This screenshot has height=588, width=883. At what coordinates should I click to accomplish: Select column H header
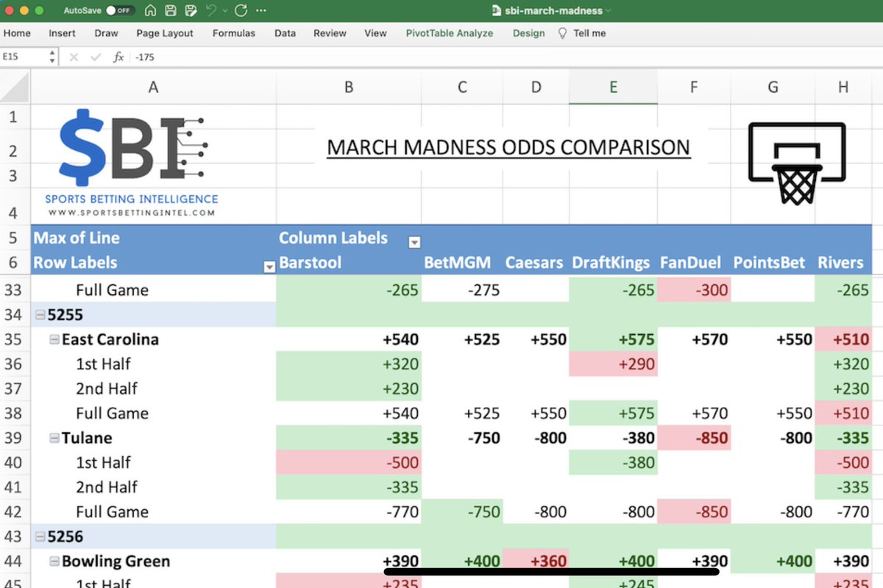pyautogui.click(x=843, y=87)
